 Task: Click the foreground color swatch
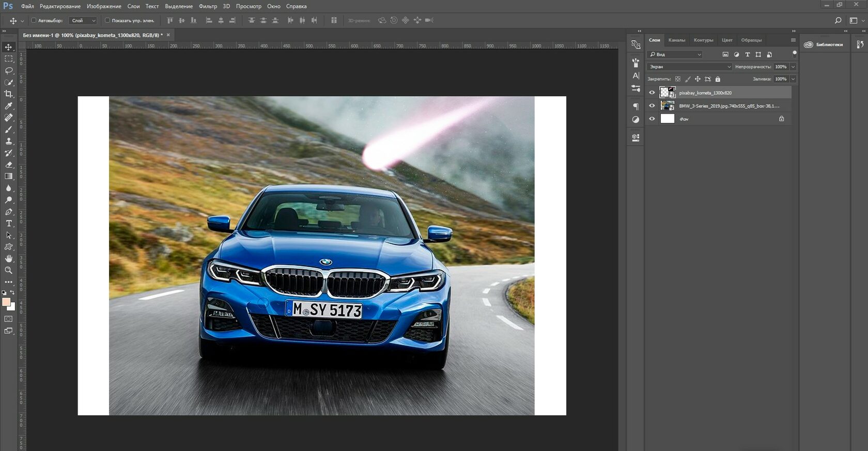(6, 302)
